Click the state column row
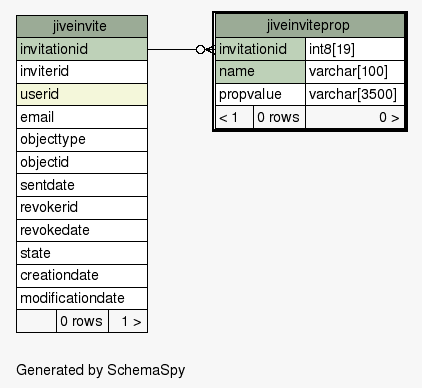 coord(82,253)
